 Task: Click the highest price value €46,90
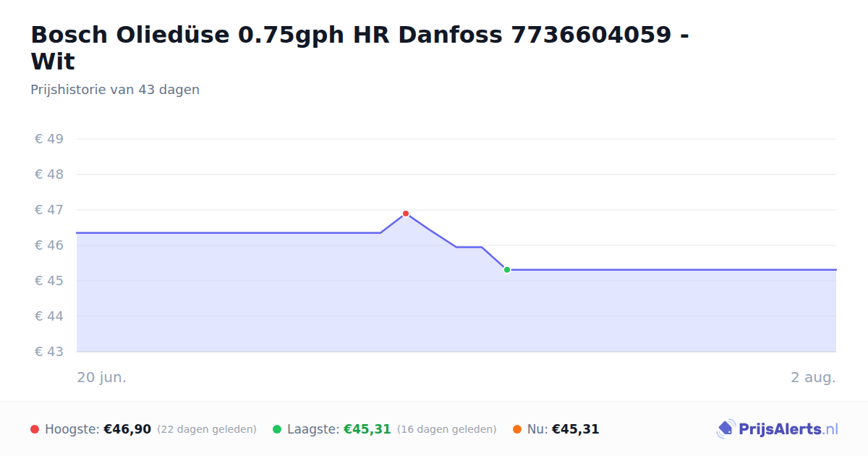click(127, 429)
